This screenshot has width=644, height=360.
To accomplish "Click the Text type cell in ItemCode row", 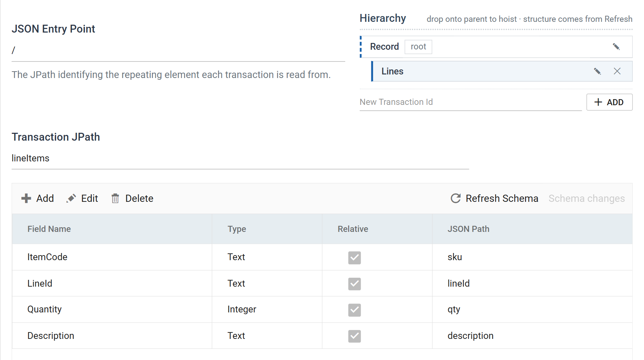I will [x=267, y=257].
